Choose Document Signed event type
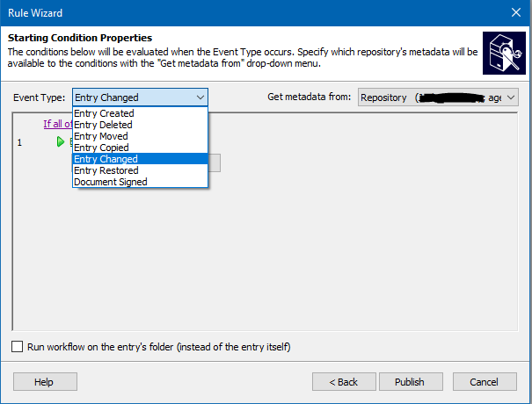This screenshot has width=532, height=404. [140, 182]
